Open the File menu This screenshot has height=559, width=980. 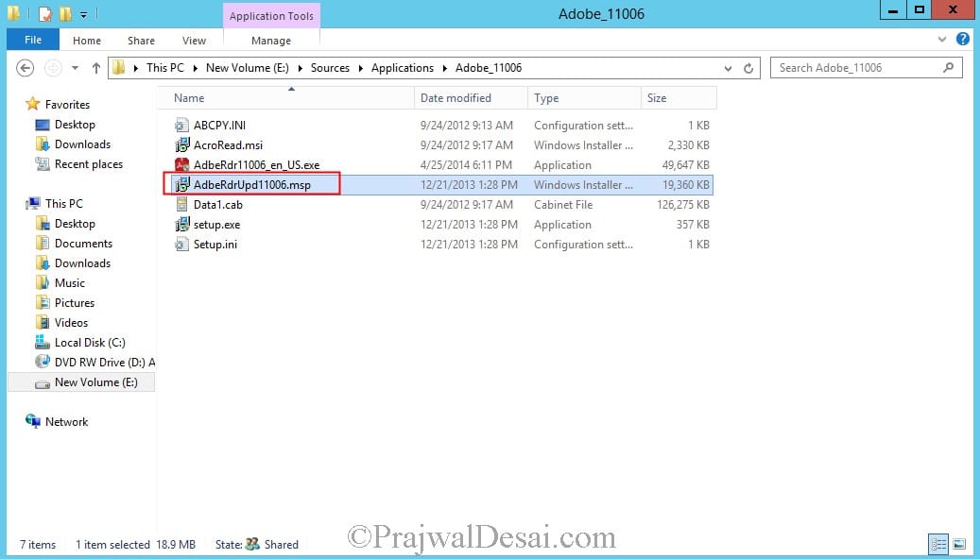pyautogui.click(x=33, y=40)
